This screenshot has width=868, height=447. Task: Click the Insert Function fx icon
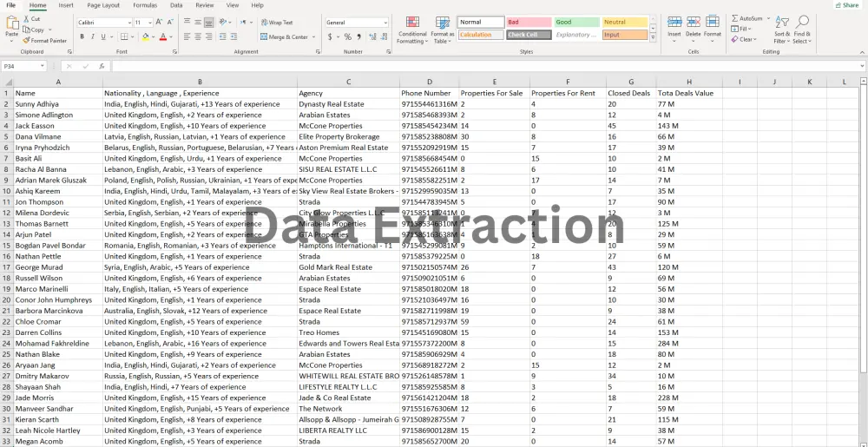click(102, 66)
